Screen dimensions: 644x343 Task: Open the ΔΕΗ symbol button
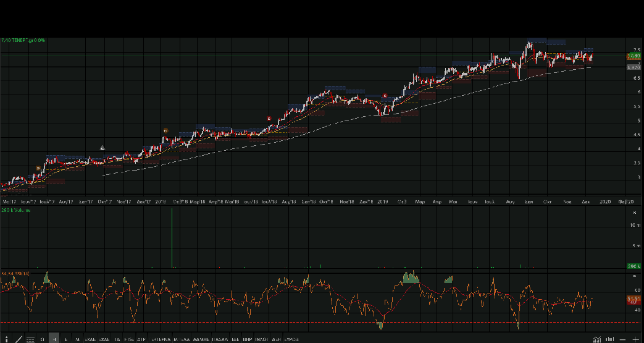[x=276, y=339]
